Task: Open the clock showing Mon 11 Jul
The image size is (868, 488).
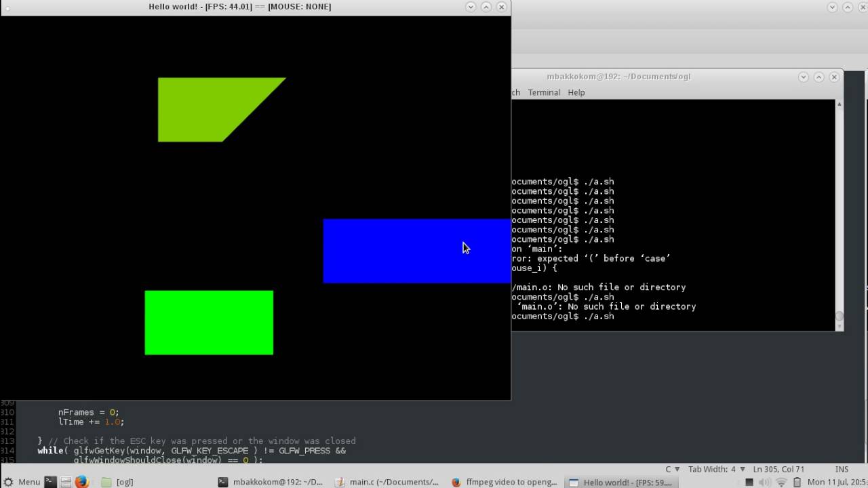Action: (837, 482)
